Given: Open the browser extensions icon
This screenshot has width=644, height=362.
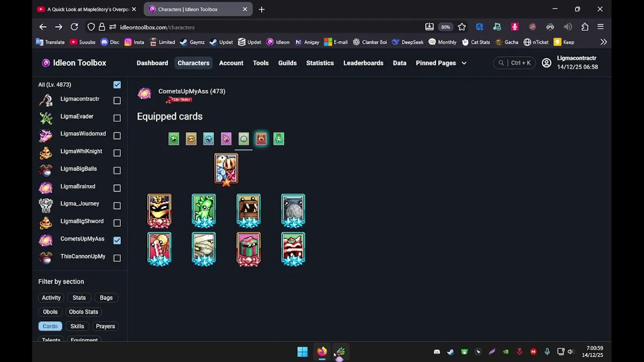Looking at the screenshot, I should click(x=585, y=27).
